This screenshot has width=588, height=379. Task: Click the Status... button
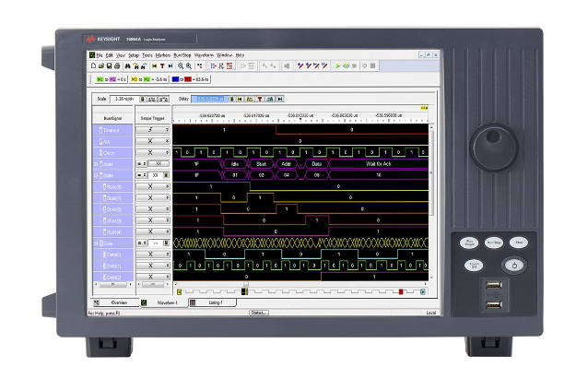point(258,313)
